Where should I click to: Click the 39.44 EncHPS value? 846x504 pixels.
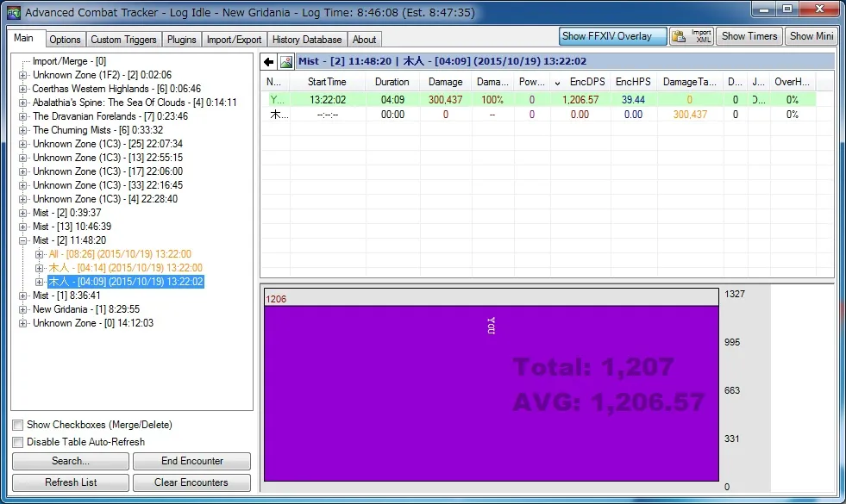point(633,100)
